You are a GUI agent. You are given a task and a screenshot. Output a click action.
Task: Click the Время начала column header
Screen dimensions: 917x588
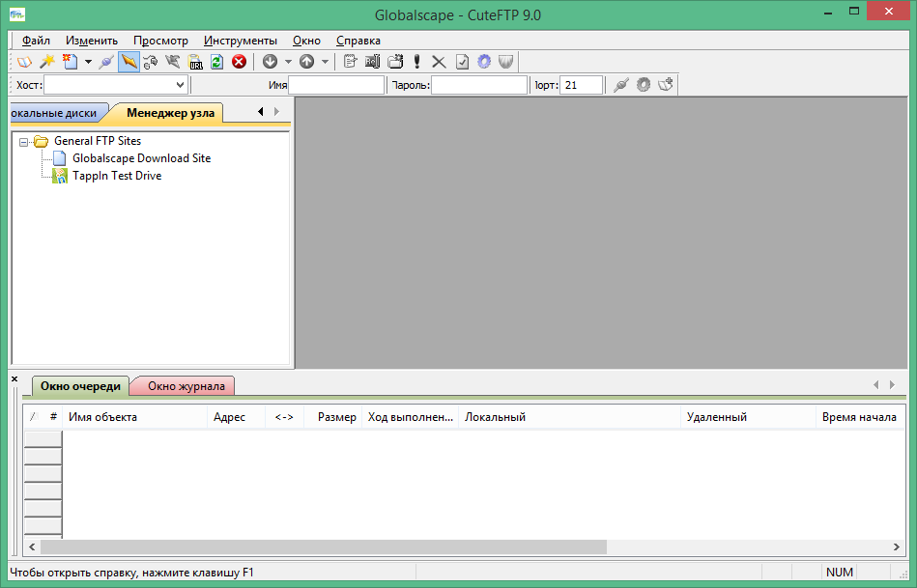point(860,417)
